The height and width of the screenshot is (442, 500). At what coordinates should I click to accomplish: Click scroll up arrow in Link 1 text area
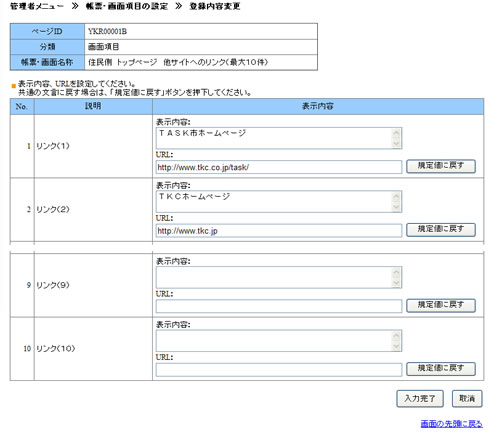396,133
